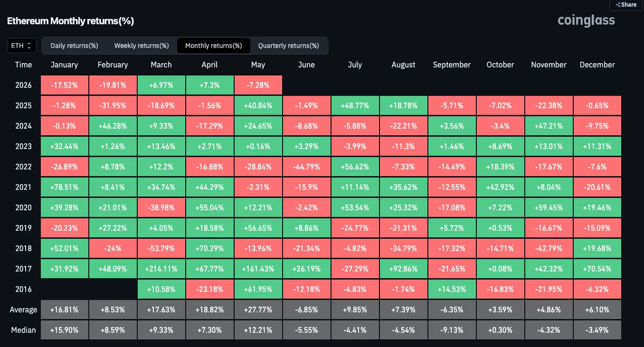644x347 pixels.
Task: Click the 2025 July +48.77% cell
Action: pyautogui.click(x=355, y=105)
